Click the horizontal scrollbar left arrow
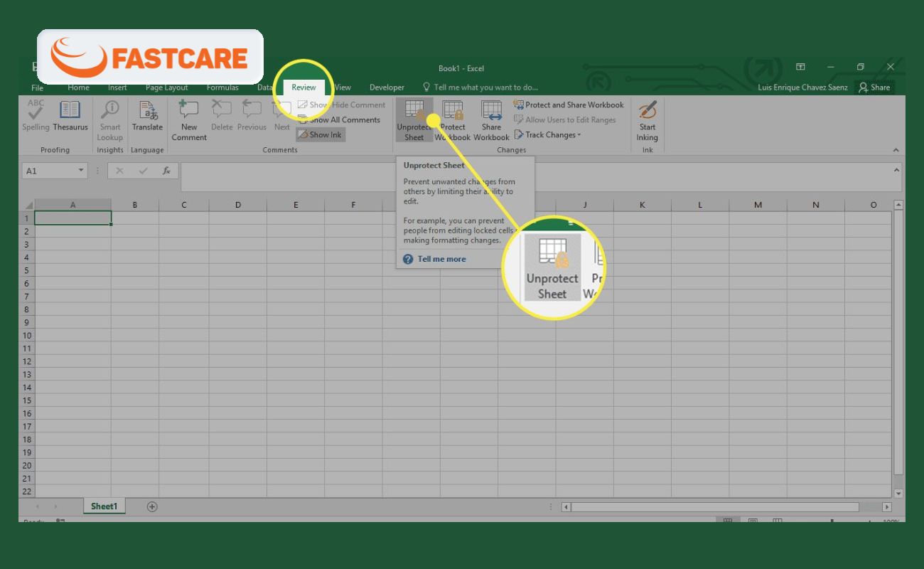This screenshot has height=569, width=924. 566,507
